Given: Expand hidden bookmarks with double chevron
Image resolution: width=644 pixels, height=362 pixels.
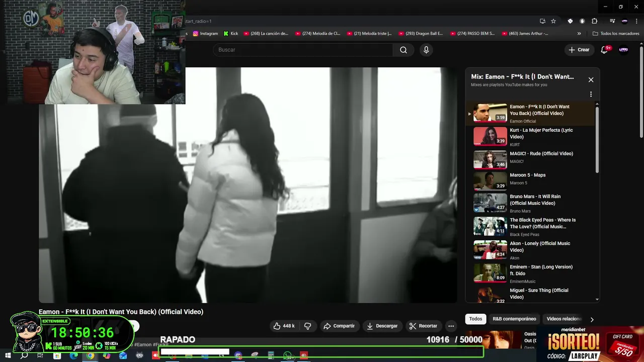Looking at the screenshot, I should coord(579,34).
